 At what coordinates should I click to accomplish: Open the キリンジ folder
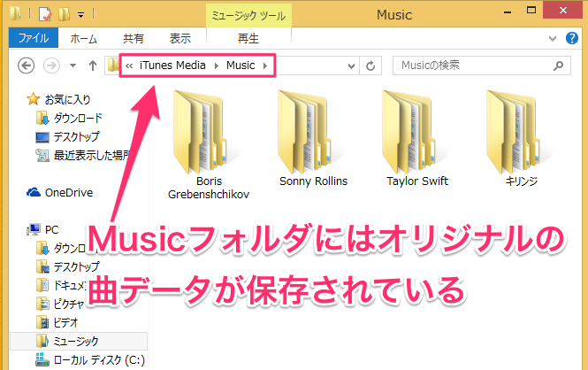tap(522, 139)
